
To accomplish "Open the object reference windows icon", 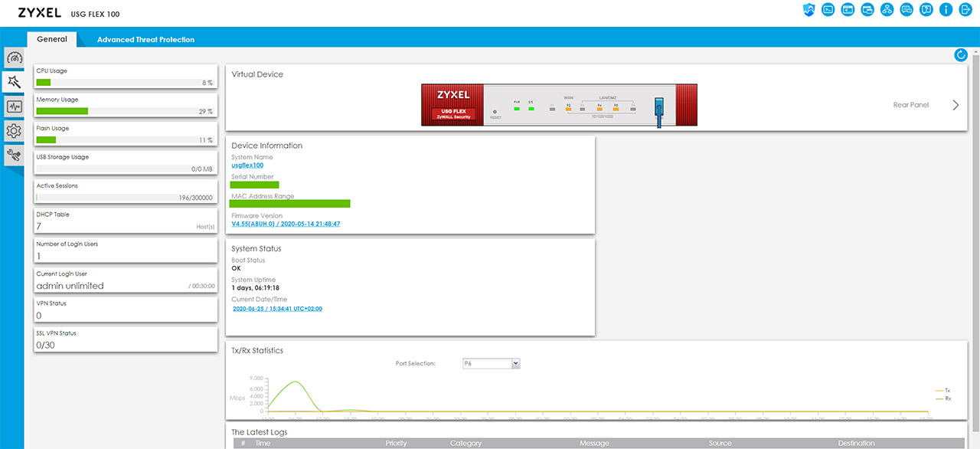I will pyautogui.click(x=867, y=10).
